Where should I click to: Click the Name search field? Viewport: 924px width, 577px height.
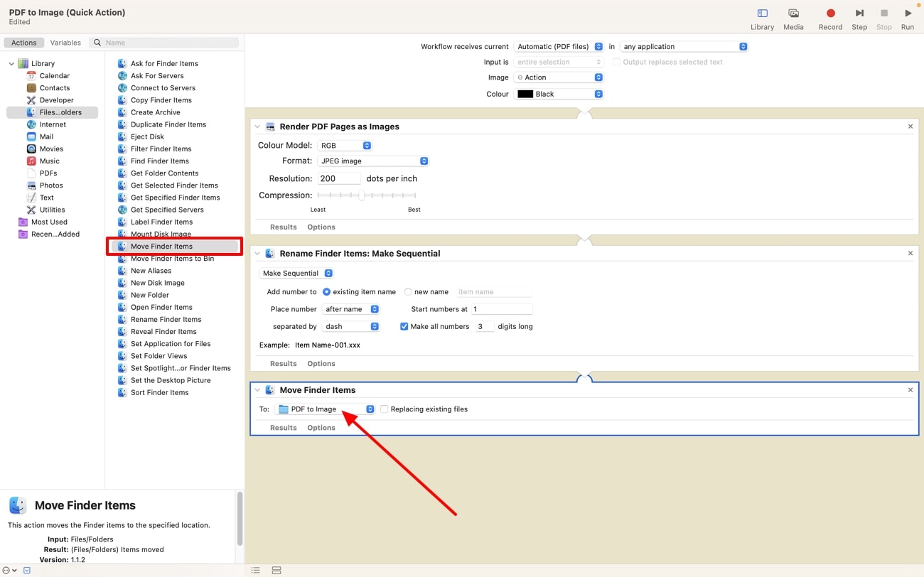(164, 43)
